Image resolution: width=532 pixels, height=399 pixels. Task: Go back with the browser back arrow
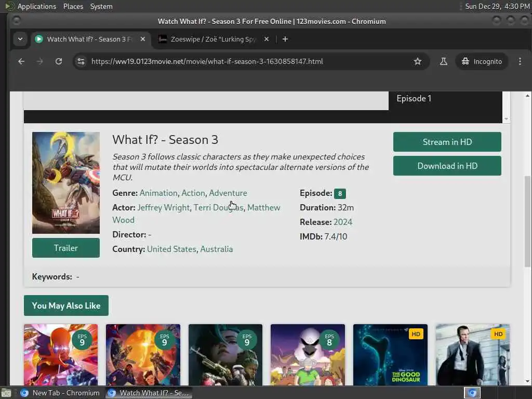tap(21, 61)
